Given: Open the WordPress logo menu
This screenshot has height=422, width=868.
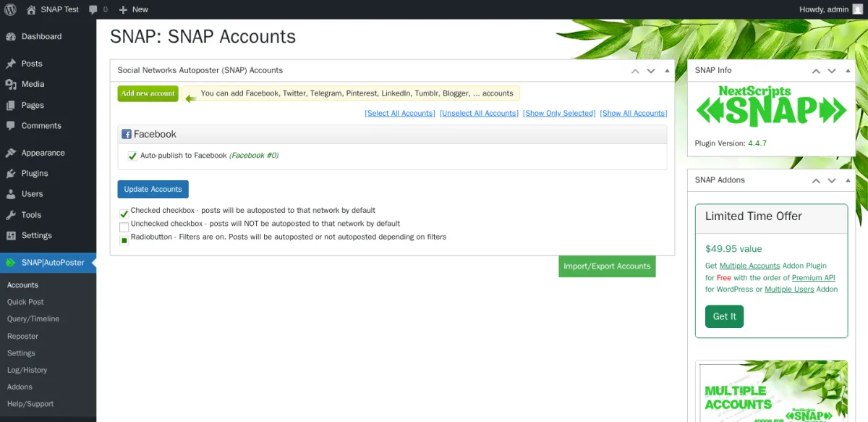Looking at the screenshot, I should 9,9.
